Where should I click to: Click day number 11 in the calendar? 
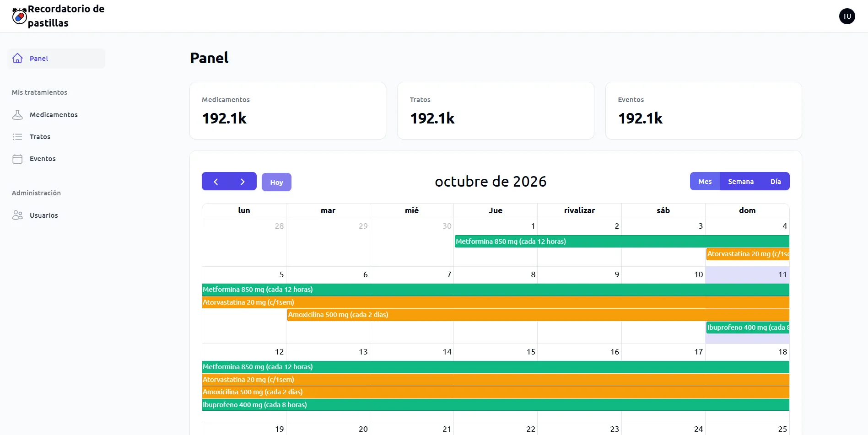pyautogui.click(x=782, y=274)
